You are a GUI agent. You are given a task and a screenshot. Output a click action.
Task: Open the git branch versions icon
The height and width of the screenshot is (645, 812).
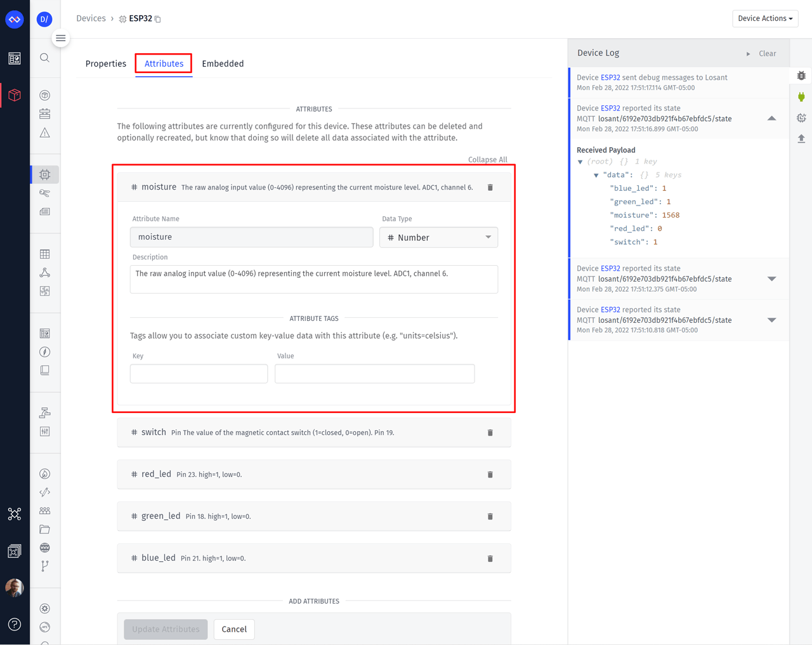(x=44, y=566)
